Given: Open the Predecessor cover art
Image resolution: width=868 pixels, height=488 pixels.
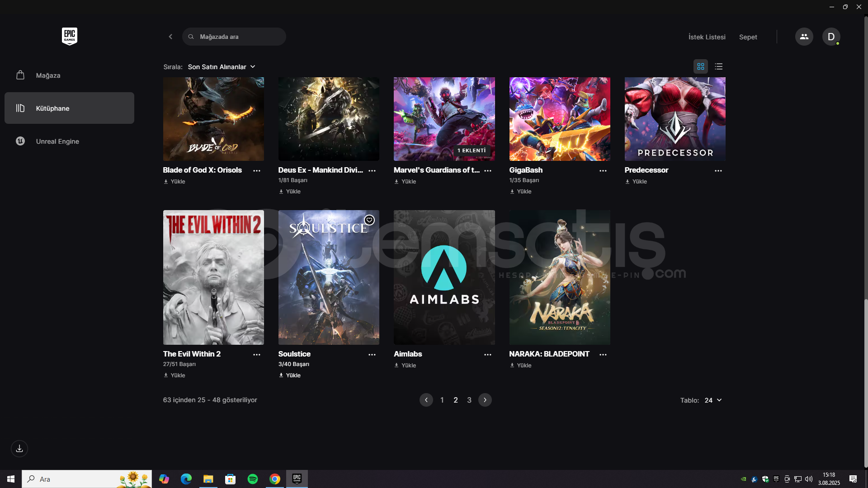Looking at the screenshot, I should click(x=675, y=119).
